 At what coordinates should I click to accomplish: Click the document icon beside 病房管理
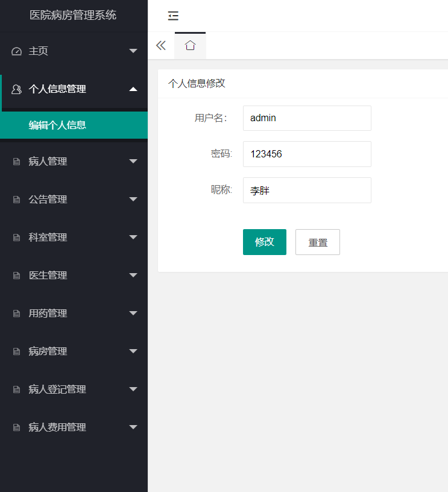pos(17,352)
